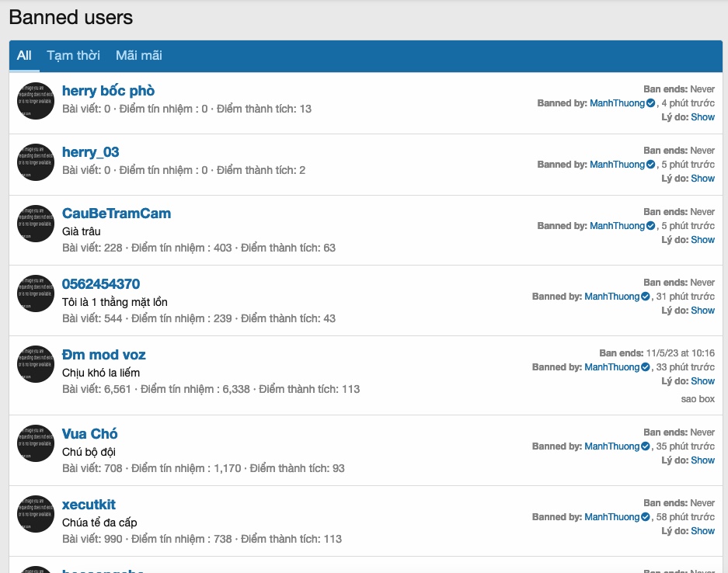The image size is (728, 573).
Task: Switch to the Tạm thời tab
Action: click(73, 56)
